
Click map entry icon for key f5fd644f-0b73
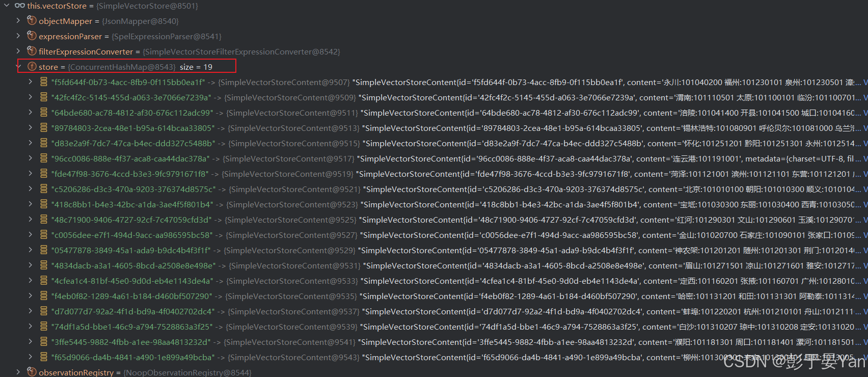pos(44,82)
